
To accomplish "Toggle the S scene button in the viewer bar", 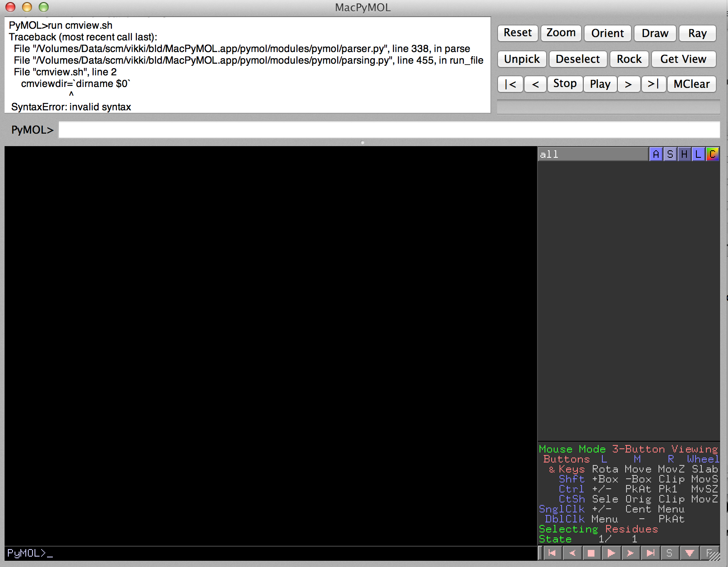I will (x=669, y=553).
